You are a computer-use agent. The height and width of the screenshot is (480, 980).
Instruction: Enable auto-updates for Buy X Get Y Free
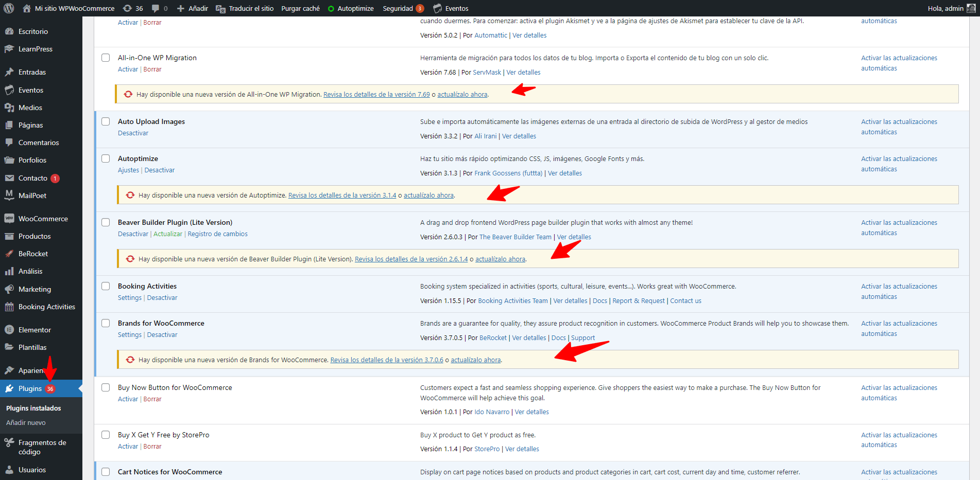coord(899,440)
